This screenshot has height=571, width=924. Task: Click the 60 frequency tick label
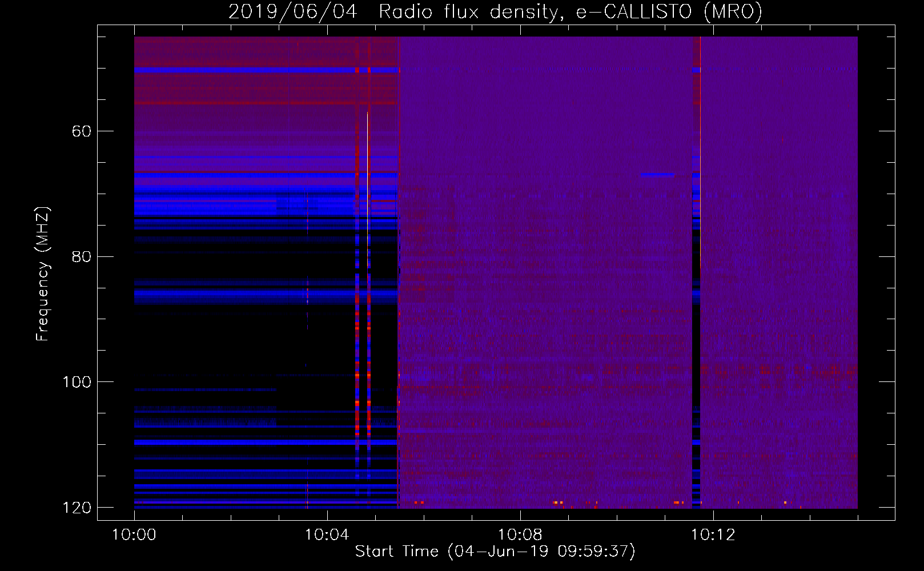tap(82, 131)
